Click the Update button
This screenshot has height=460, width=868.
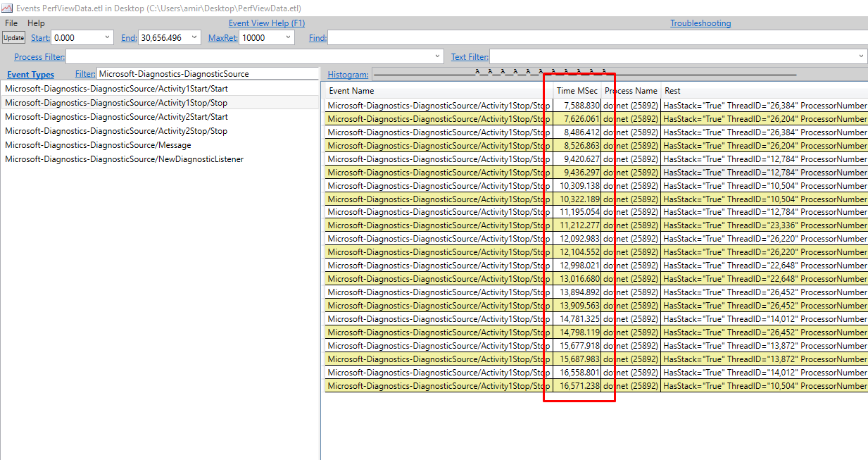coord(13,37)
